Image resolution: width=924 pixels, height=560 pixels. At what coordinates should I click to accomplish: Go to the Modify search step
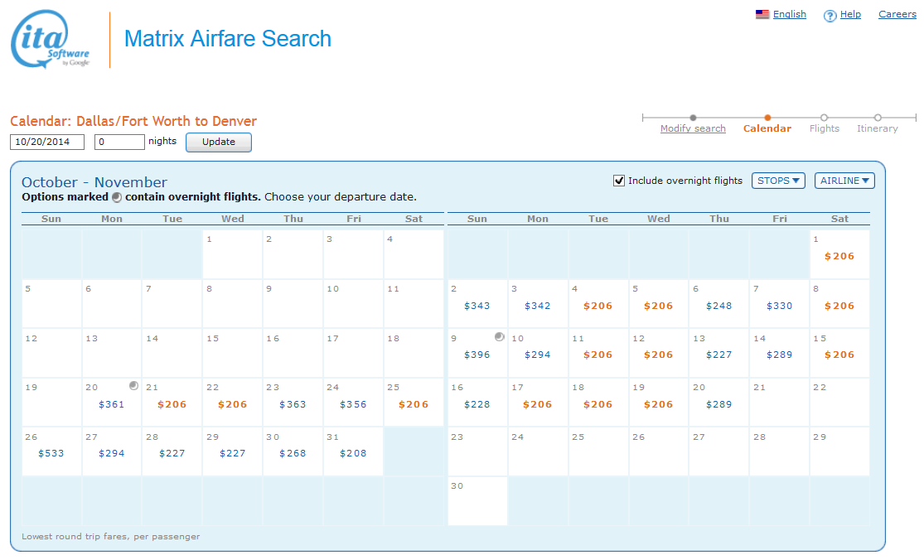693,128
